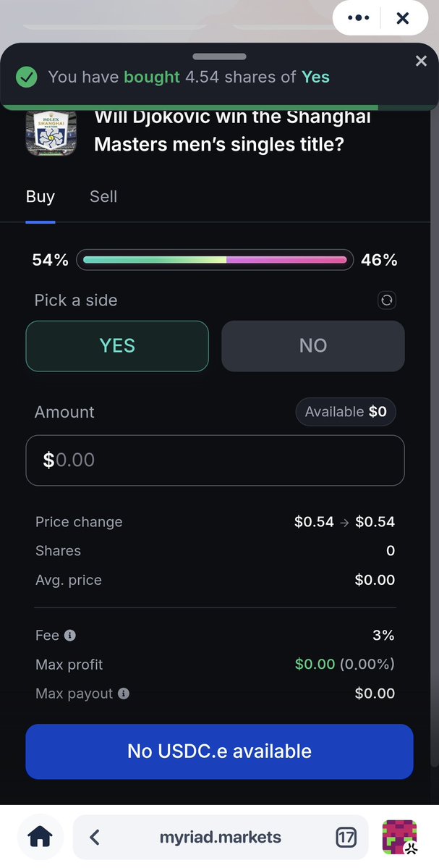Show Fee info tooltip icon
The image size is (439, 868).
(70, 636)
